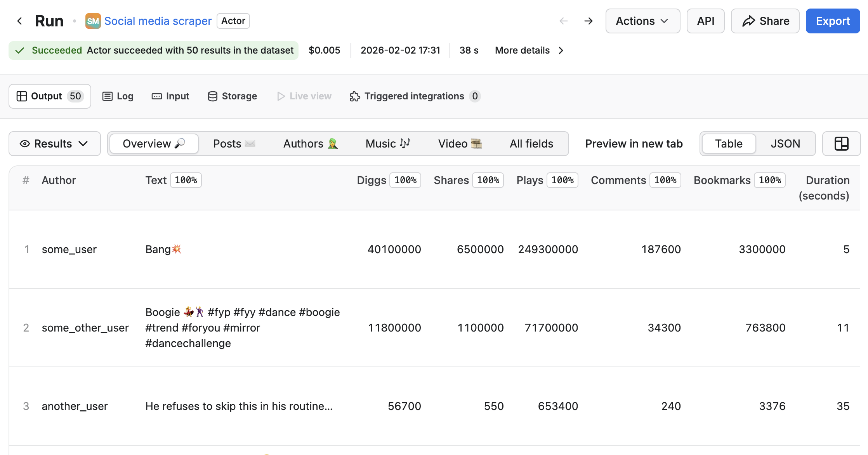Go to previous run with left arrow
Screen dimensions: 868x455
564,21
